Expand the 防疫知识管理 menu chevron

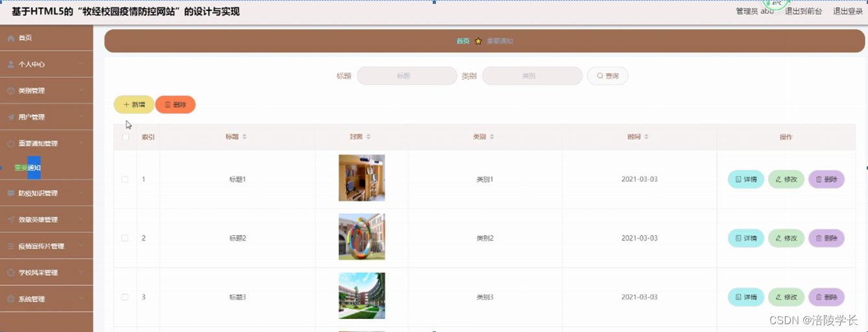(x=81, y=194)
